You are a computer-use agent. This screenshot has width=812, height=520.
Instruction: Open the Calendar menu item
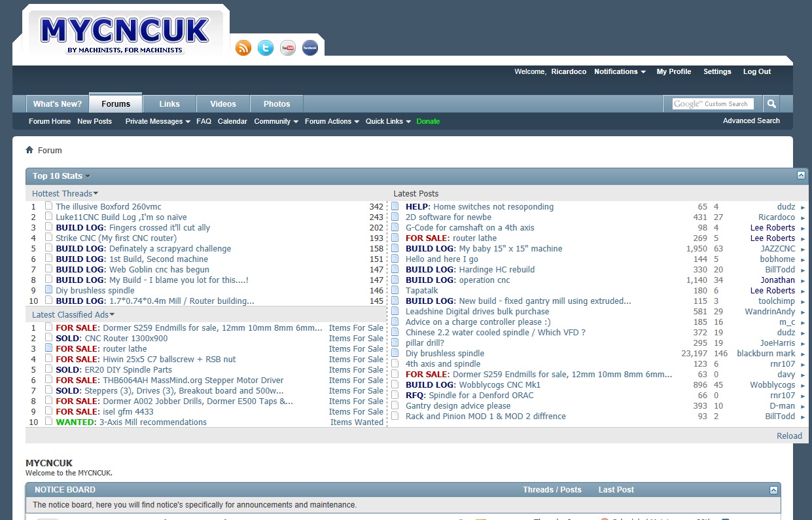coord(232,121)
